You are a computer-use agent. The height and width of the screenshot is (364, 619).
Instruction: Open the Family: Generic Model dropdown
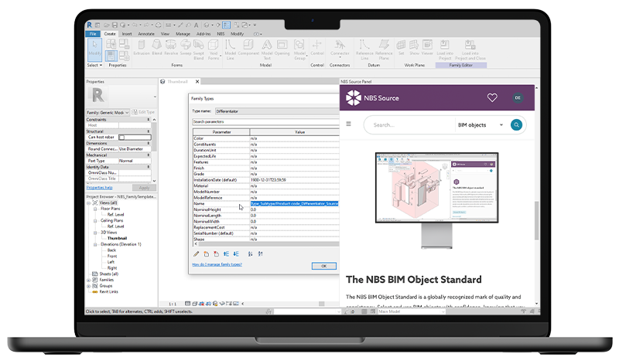click(116, 113)
